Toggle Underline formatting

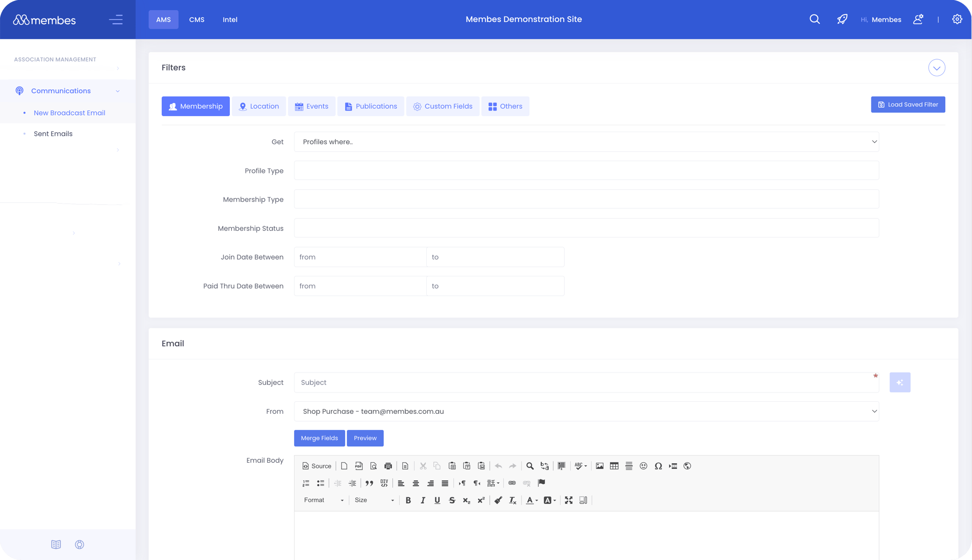pos(437,500)
